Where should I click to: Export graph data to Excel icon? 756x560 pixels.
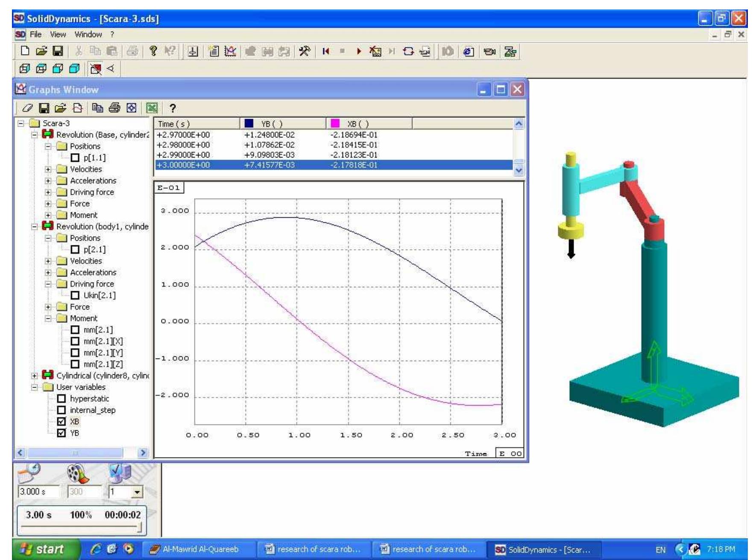[152, 108]
